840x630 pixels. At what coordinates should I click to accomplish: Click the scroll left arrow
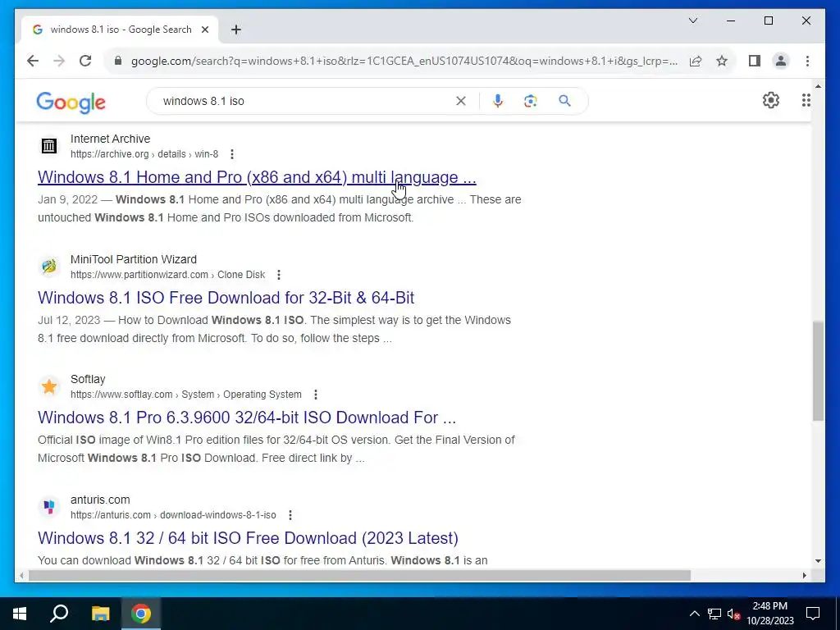click(x=21, y=576)
